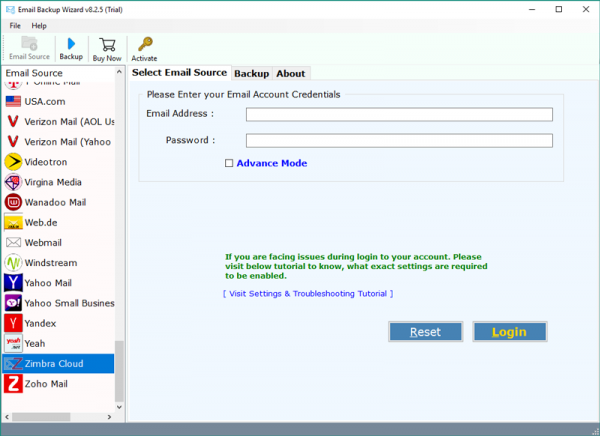Click the Backup play arrow icon

click(71, 44)
